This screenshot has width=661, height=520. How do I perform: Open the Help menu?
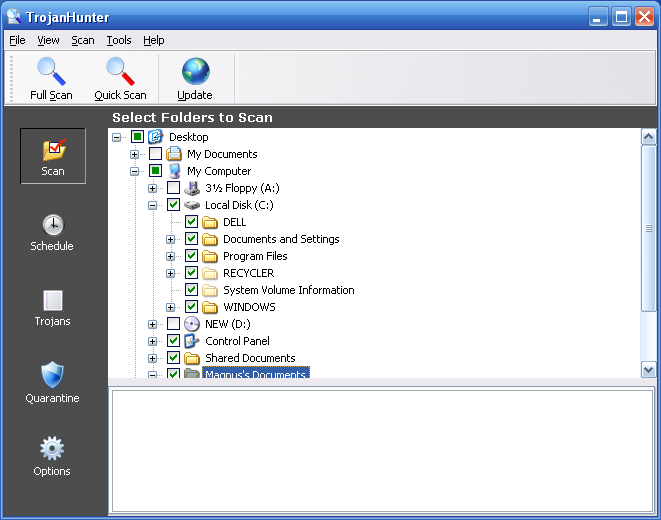coord(153,40)
